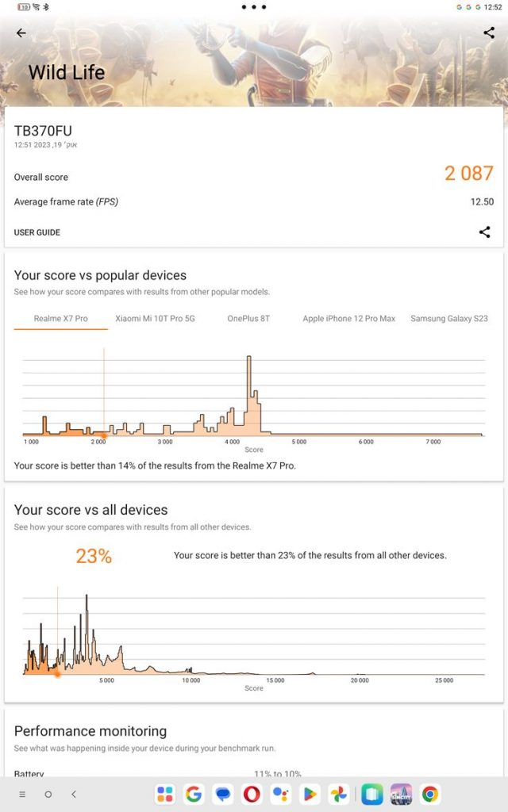Launch Opera browser from the dock
The height and width of the screenshot is (812, 508).
pos(252,794)
